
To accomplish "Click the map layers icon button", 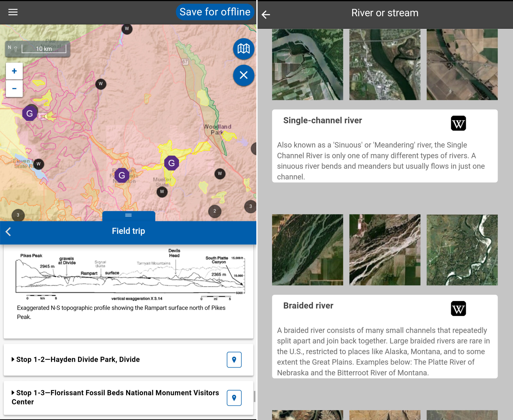I will point(243,49).
